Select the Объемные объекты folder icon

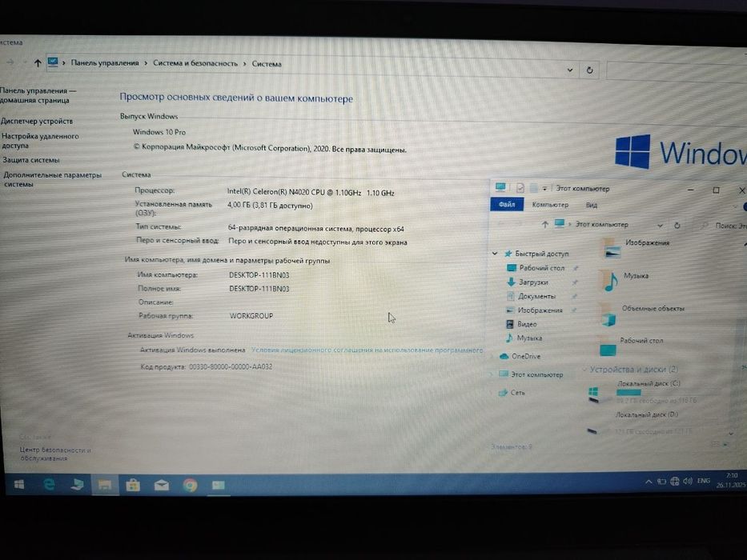click(x=608, y=314)
